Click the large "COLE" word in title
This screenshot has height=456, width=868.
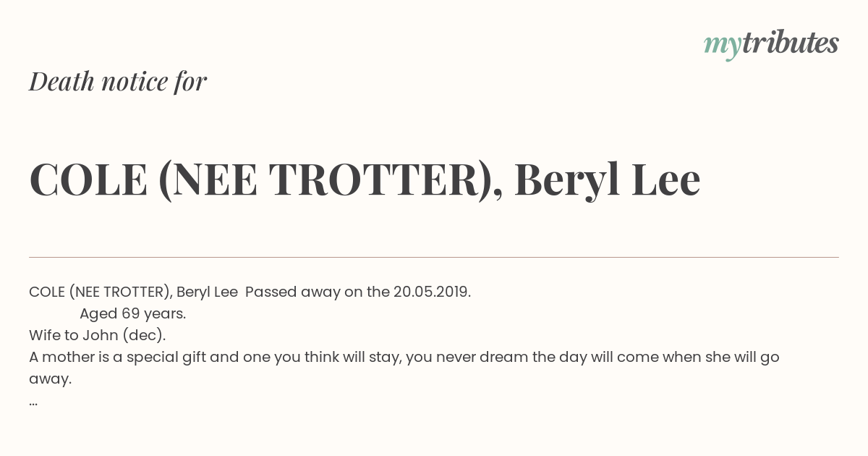(x=88, y=179)
